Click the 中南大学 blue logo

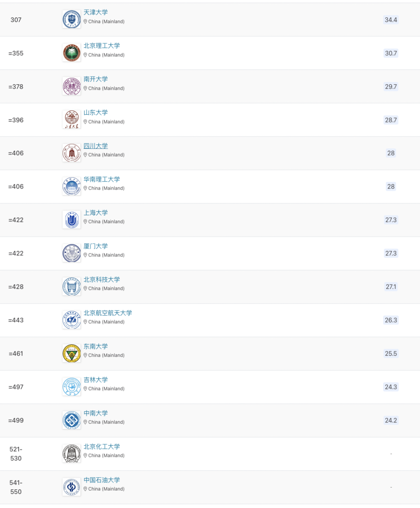pyautogui.click(x=72, y=421)
